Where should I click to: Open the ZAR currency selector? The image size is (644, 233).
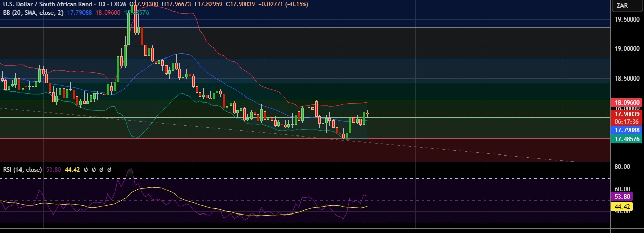coord(622,6)
